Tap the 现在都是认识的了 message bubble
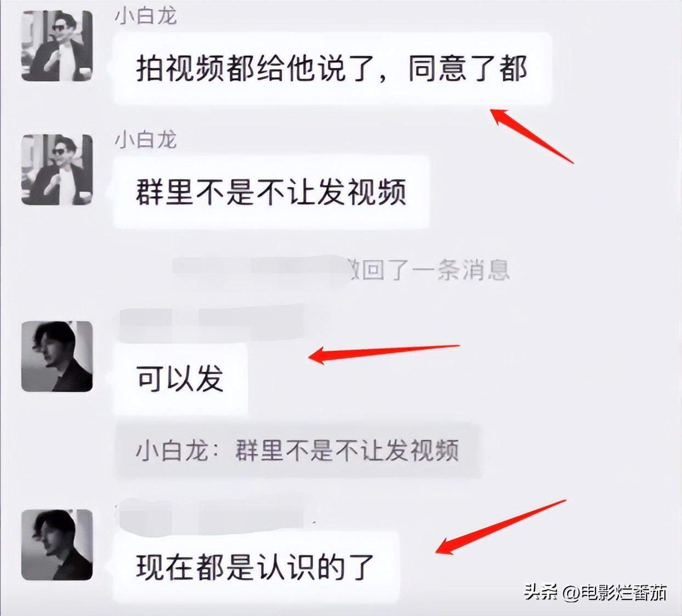The width and height of the screenshot is (682, 616). (256, 567)
